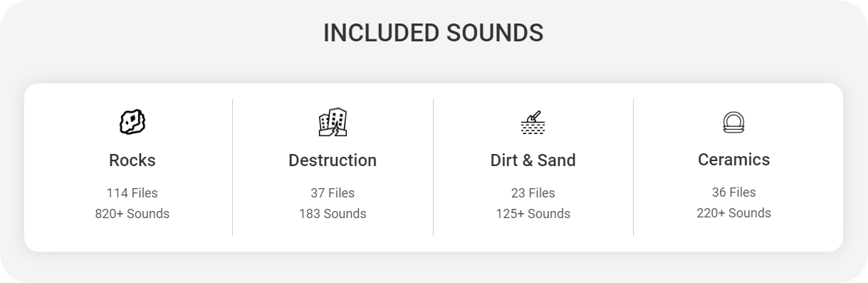Click the 820+ Sounds text under Rocks
The height and width of the screenshot is (283, 868).
(132, 214)
